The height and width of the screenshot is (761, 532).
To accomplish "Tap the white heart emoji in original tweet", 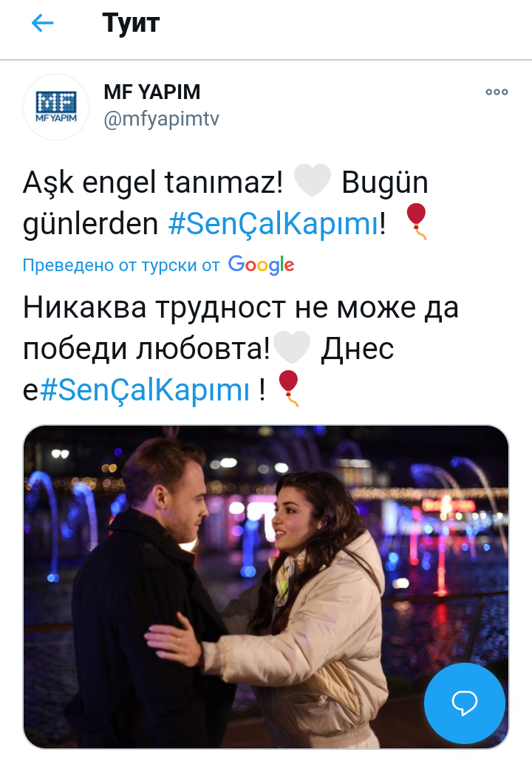I will [312, 180].
